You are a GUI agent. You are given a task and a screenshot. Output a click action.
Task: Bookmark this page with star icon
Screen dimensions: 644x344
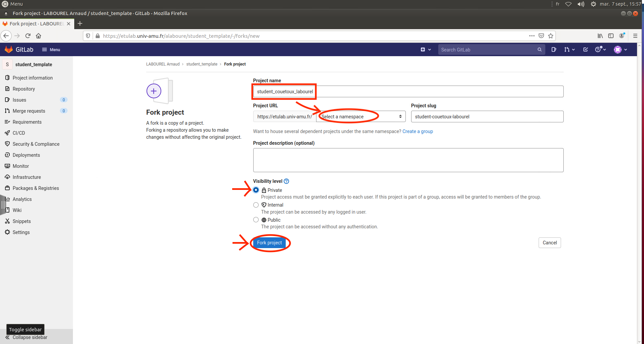point(551,36)
